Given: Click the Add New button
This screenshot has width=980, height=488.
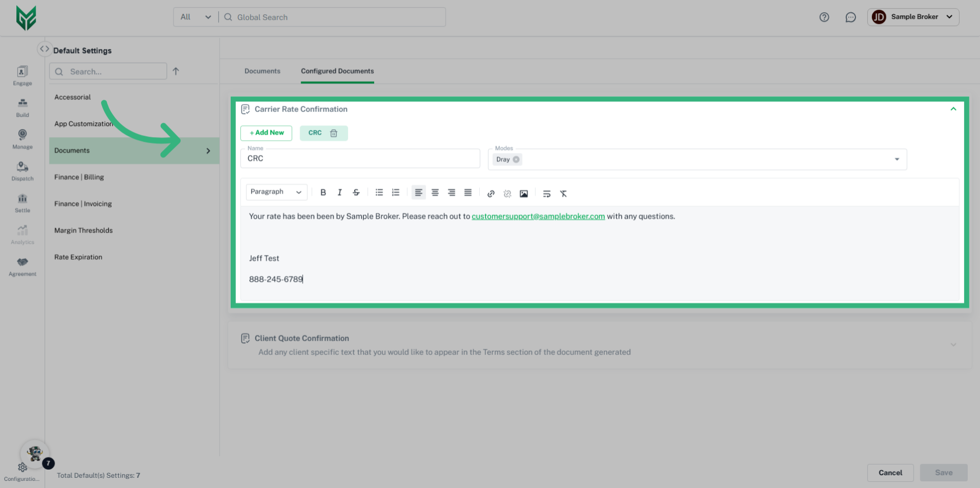Looking at the screenshot, I should [266, 133].
